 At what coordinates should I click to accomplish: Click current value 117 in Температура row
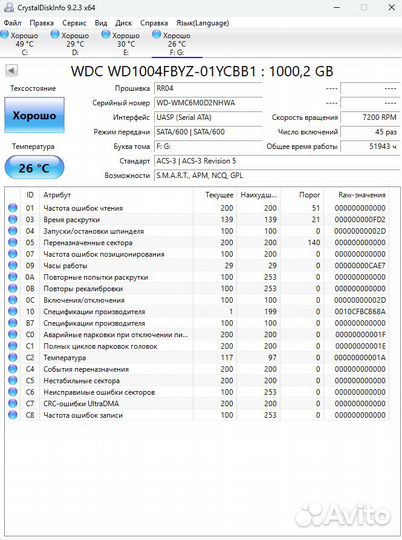tap(227, 357)
